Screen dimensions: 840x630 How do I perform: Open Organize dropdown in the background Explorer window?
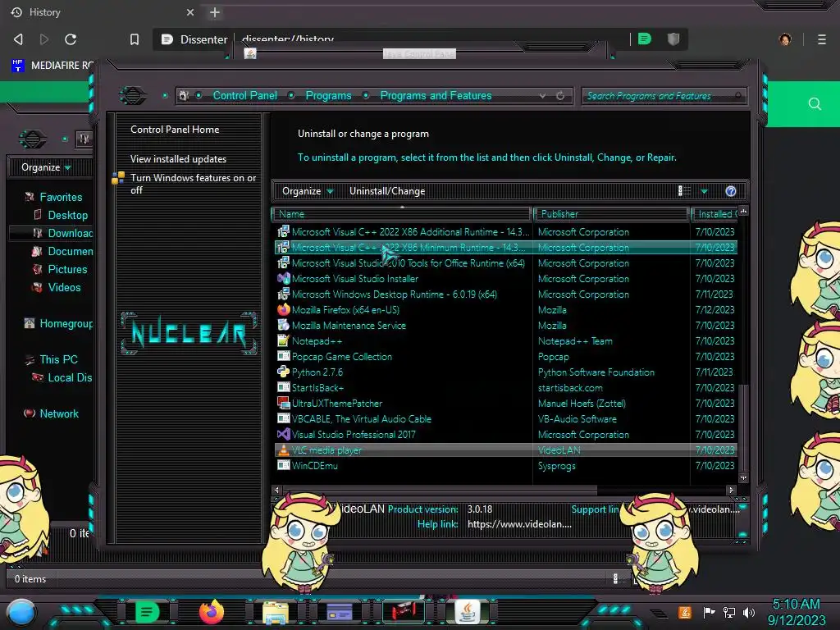click(x=46, y=167)
